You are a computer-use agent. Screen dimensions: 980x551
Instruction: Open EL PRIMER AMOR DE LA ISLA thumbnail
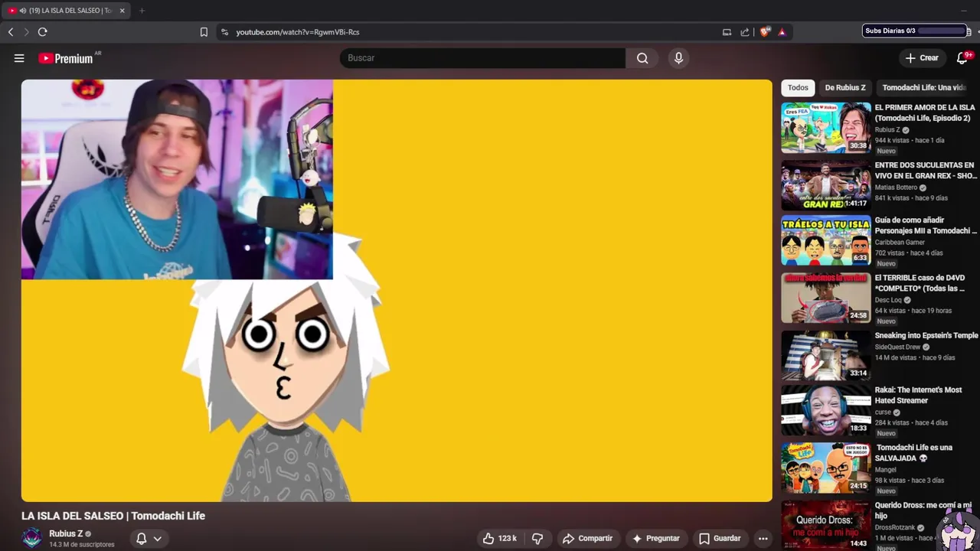click(x=826, y=128)
